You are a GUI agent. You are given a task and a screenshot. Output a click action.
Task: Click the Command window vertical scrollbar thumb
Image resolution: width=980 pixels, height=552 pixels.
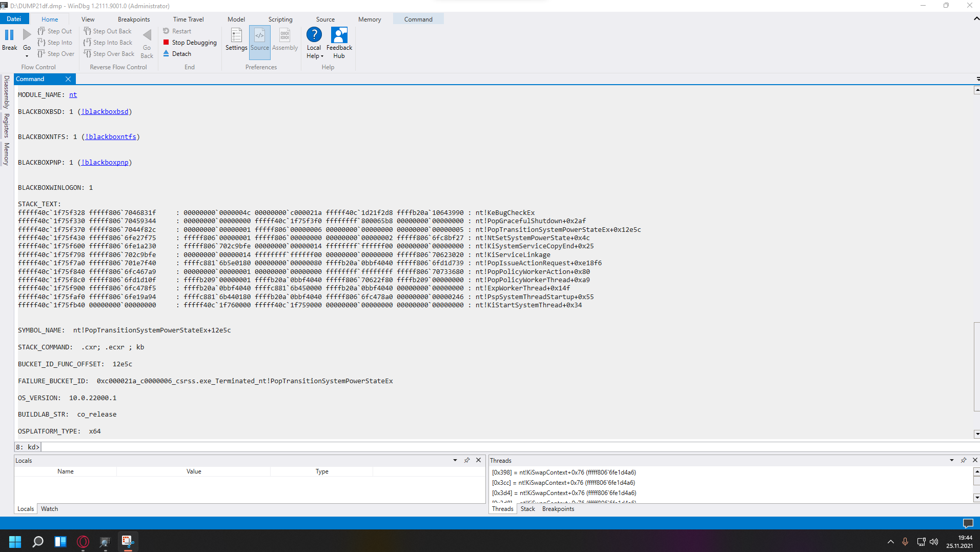pyautogui.click(x=977, y=367)
